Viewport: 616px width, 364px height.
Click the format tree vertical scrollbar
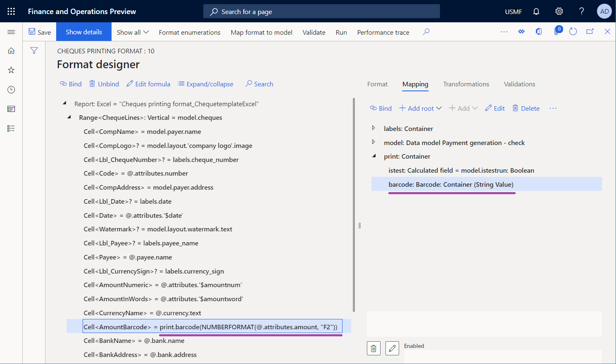tap(354, 205)
